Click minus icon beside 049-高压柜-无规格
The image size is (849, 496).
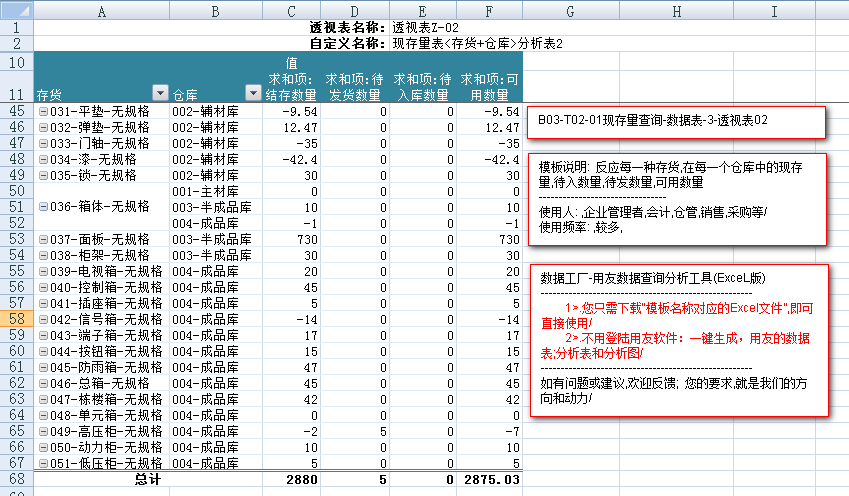42,431
